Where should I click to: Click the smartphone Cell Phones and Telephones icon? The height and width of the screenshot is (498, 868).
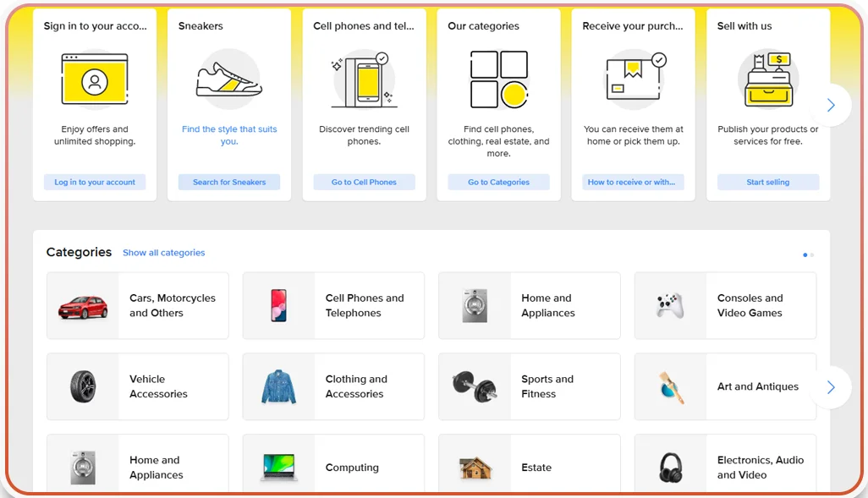[279, 305]
